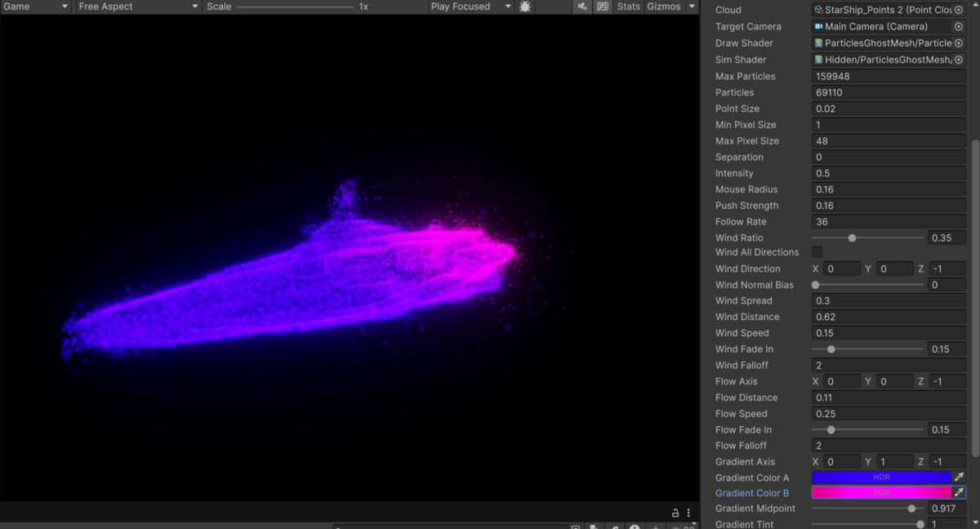Click the Mouse Radius value field

tap(889, 189)
